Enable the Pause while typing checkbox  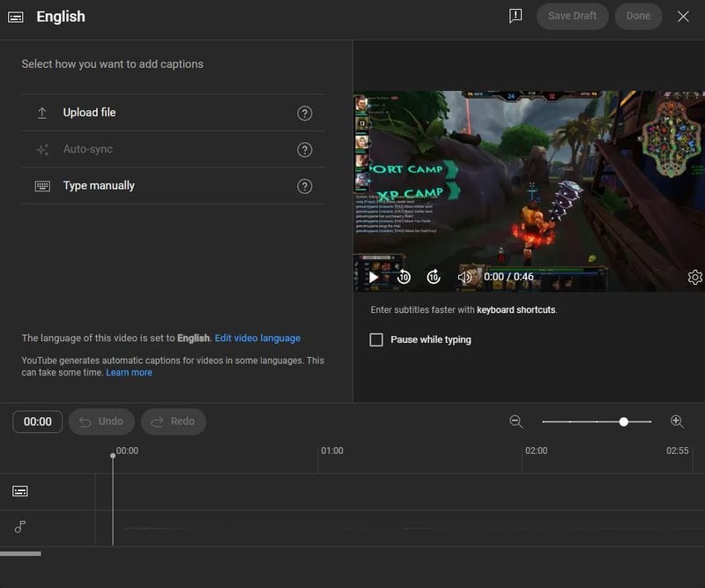[x=375, y=339]
